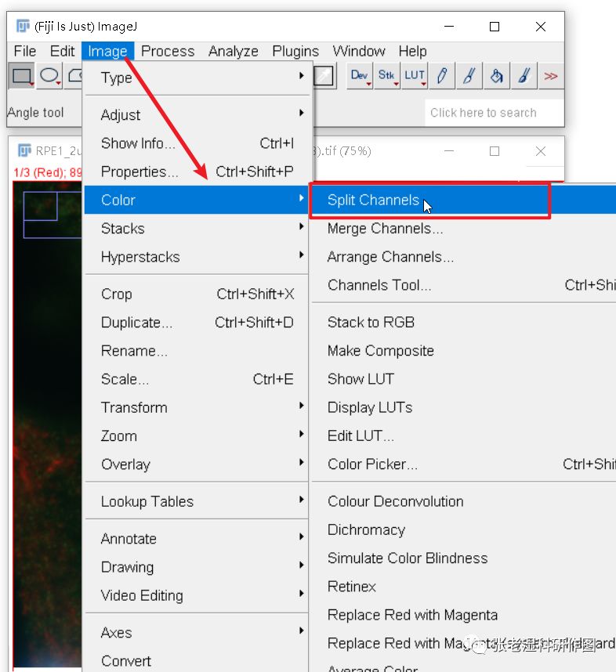Expand the Drawing submenu
The image size is (616, 672).
click(x=197, y=566)
